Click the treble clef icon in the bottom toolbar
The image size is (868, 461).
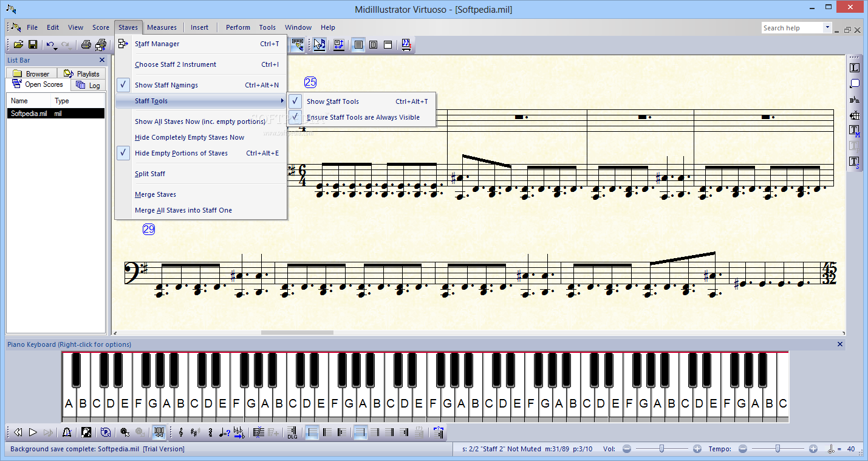(x=181, y=432)
